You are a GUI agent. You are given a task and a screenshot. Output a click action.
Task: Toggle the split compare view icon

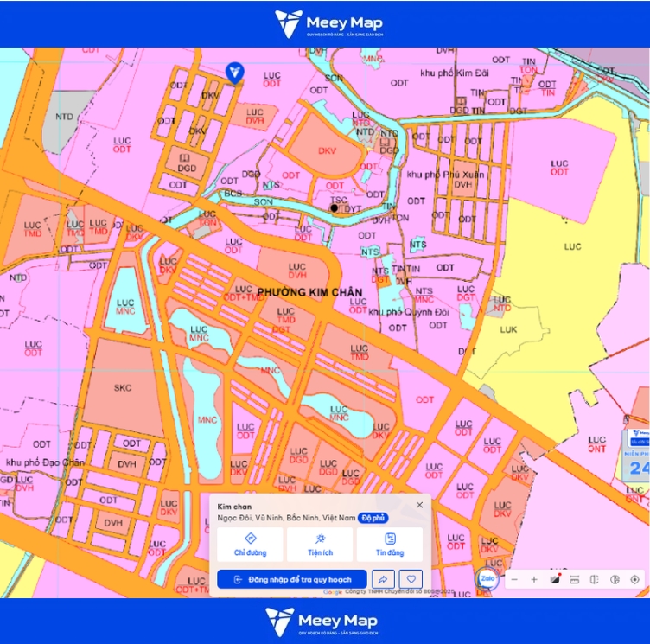(x=595, y=579)
